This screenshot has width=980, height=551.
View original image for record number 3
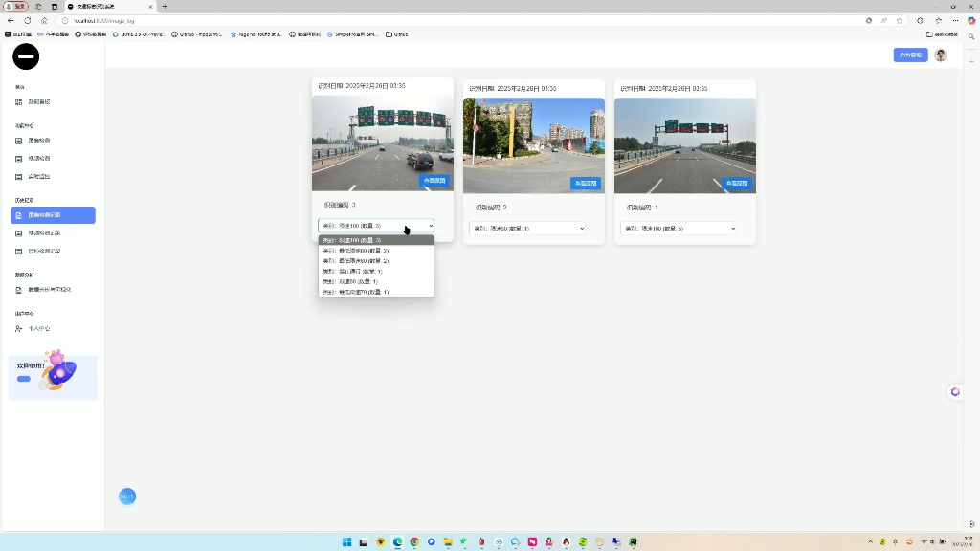coord(434,181)
